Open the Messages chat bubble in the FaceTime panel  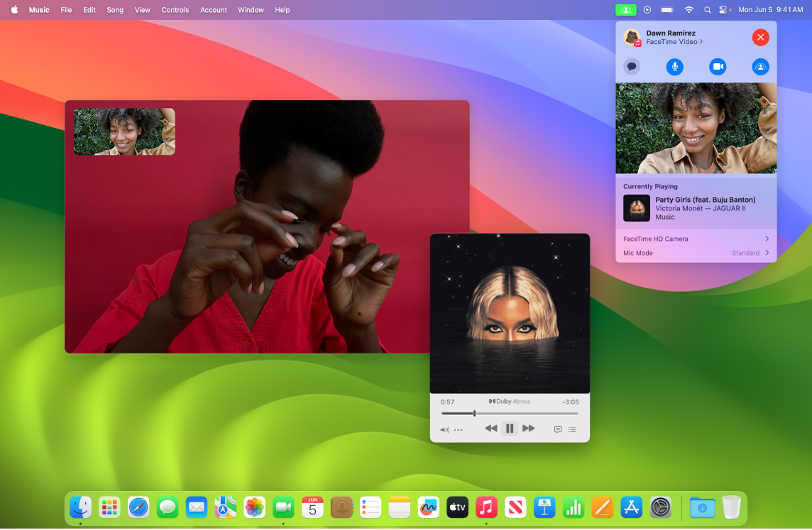pyautogui.click(x=632, y=67)
